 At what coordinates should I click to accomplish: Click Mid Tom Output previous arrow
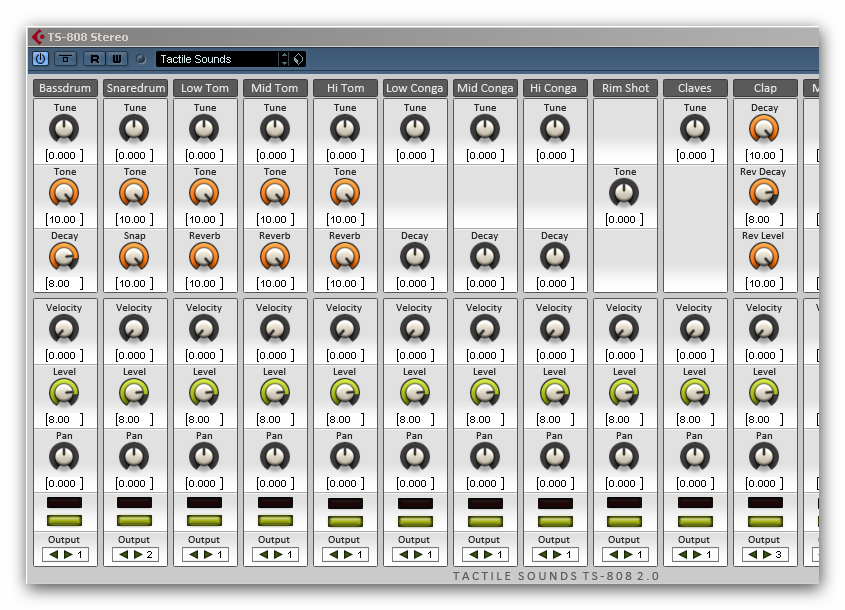pos(264,554)
